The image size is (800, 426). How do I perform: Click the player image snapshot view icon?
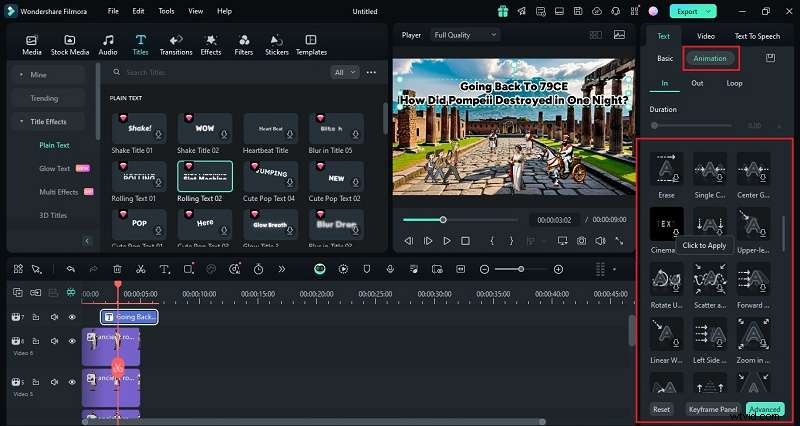point(619,35)
